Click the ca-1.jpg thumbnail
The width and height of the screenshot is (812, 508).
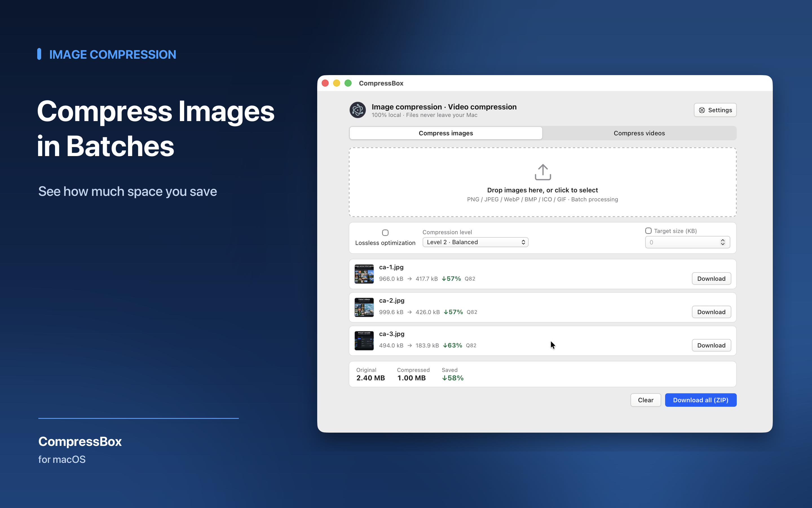tap(364, 274)
